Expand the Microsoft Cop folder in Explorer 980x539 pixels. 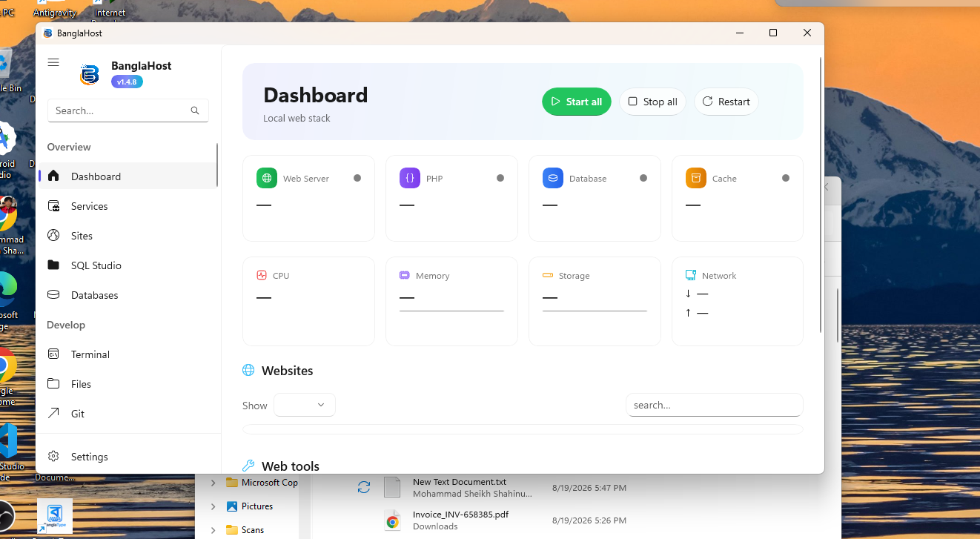tap(213, 483)
